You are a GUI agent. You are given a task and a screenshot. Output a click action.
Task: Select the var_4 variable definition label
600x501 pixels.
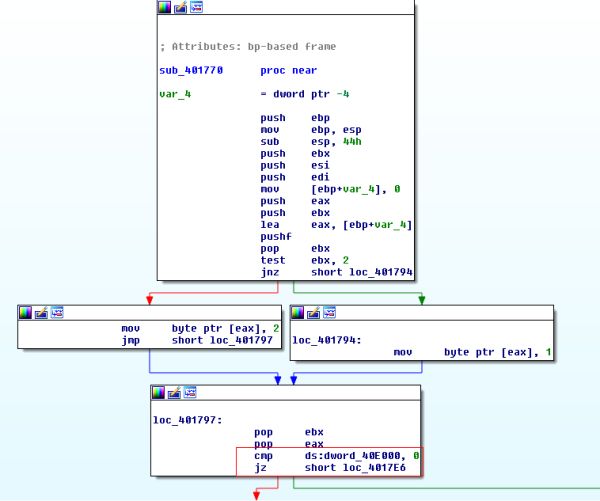[x=175, y=94]
